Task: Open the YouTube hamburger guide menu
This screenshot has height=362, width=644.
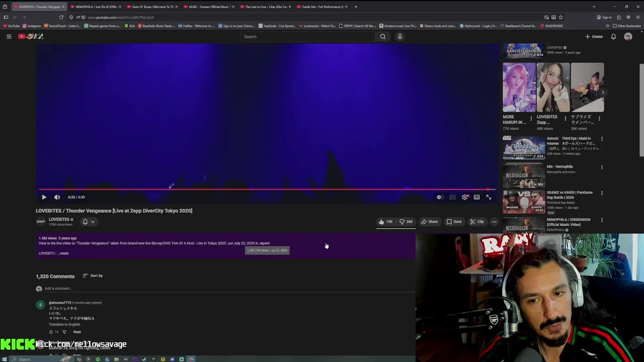Action: pos(9,36)
